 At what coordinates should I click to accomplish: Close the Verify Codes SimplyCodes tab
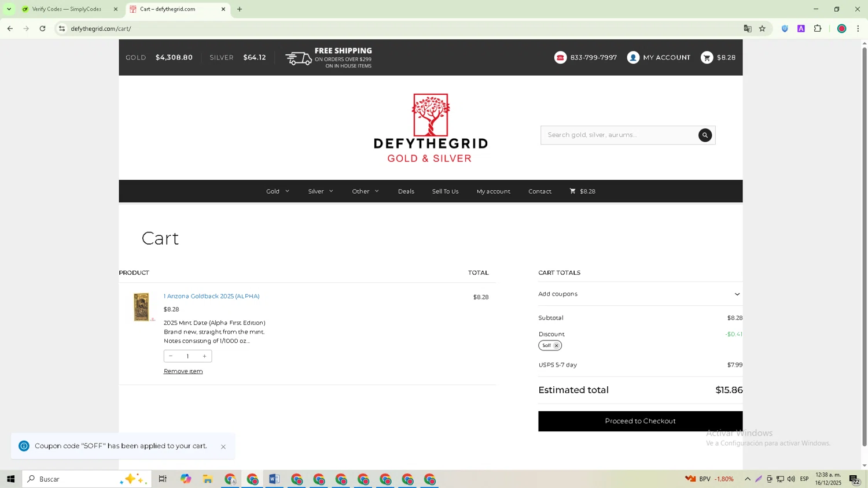tap(116, 9)
